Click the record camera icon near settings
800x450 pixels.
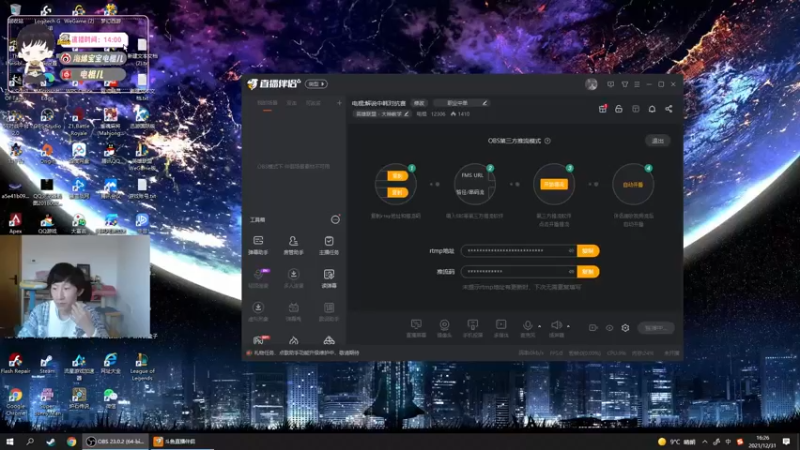click(593, 328)
